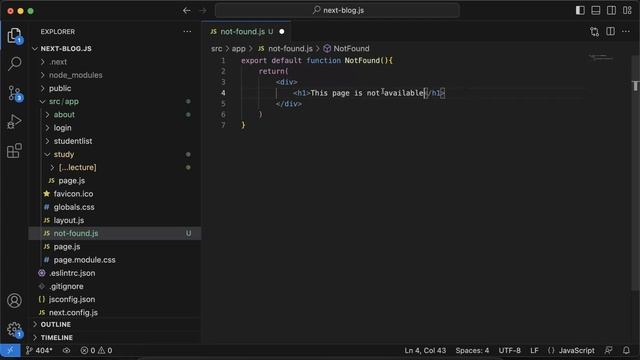Click app in the breadcrumb
This screenshot has height=360, width=640.
(238, 49)
